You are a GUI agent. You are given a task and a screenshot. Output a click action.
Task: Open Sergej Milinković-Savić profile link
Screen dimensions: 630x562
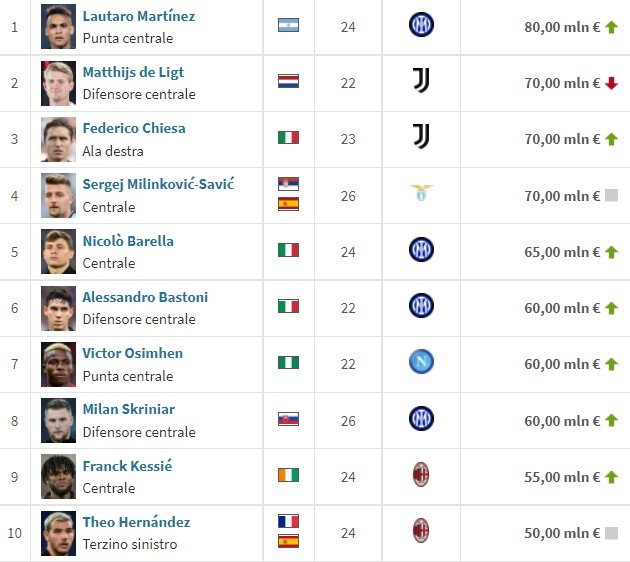pyautogui.click(x=158, y=184)
